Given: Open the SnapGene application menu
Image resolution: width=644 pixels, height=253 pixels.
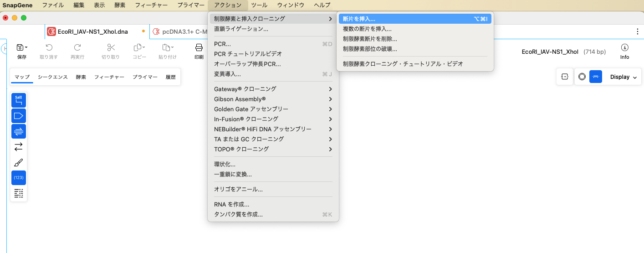Looking at the screenshot, I should (x=17, y=5).
